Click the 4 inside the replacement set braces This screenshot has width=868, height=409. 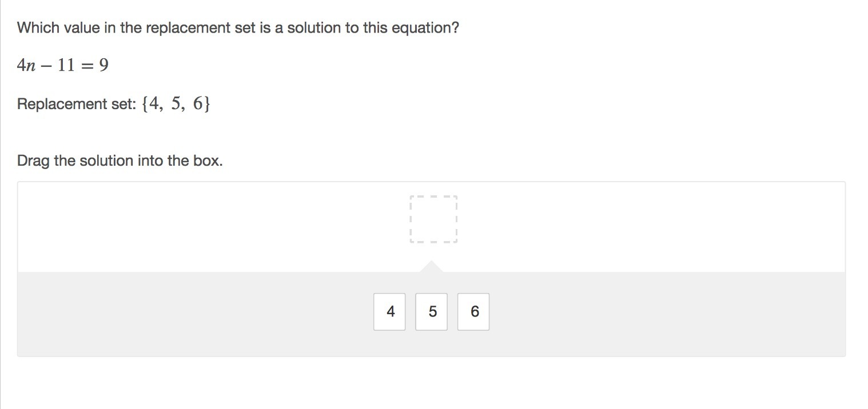pyautogui.click(x=154, y=104)
